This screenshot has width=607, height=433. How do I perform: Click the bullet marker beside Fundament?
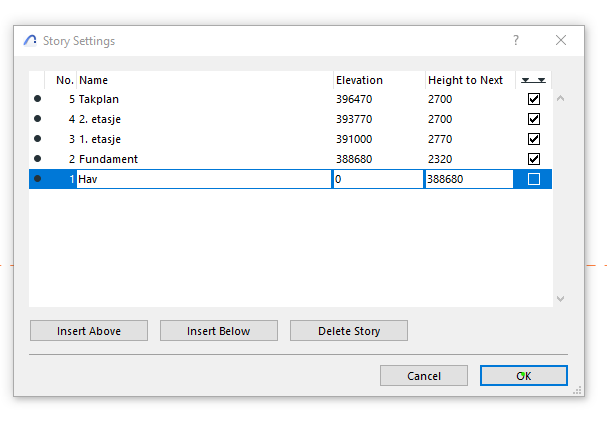(x=38, y=159)
